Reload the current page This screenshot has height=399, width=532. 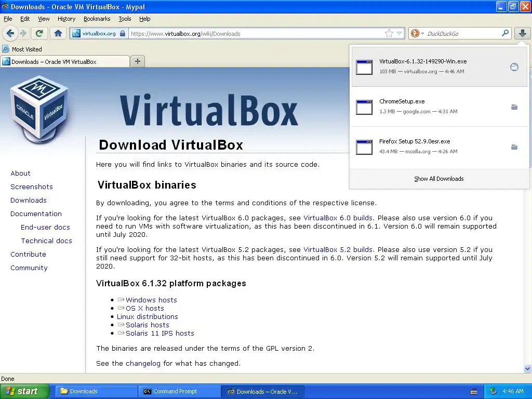(x=39, y=33)
